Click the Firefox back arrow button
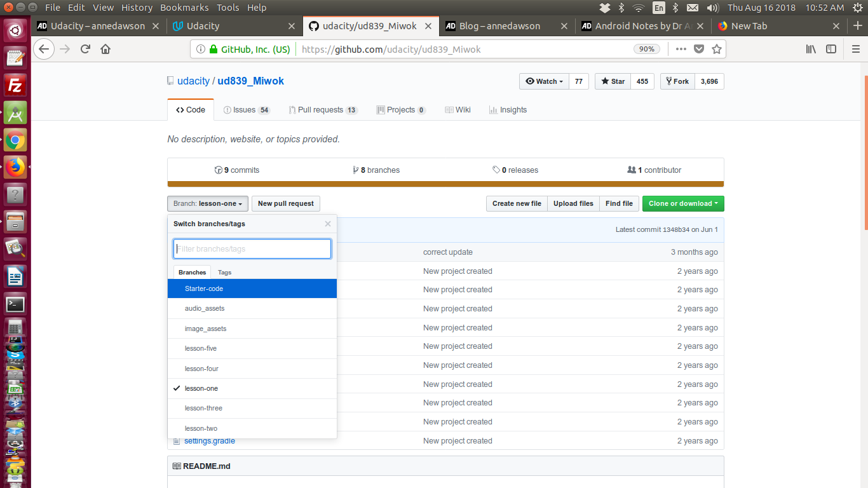The height and width of the screenshot is (488, 868). coord(44,49)
